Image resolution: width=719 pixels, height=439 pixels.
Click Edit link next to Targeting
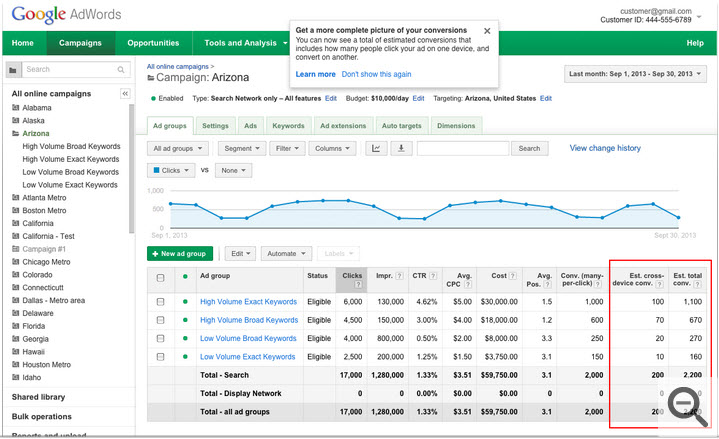(546, 98)
